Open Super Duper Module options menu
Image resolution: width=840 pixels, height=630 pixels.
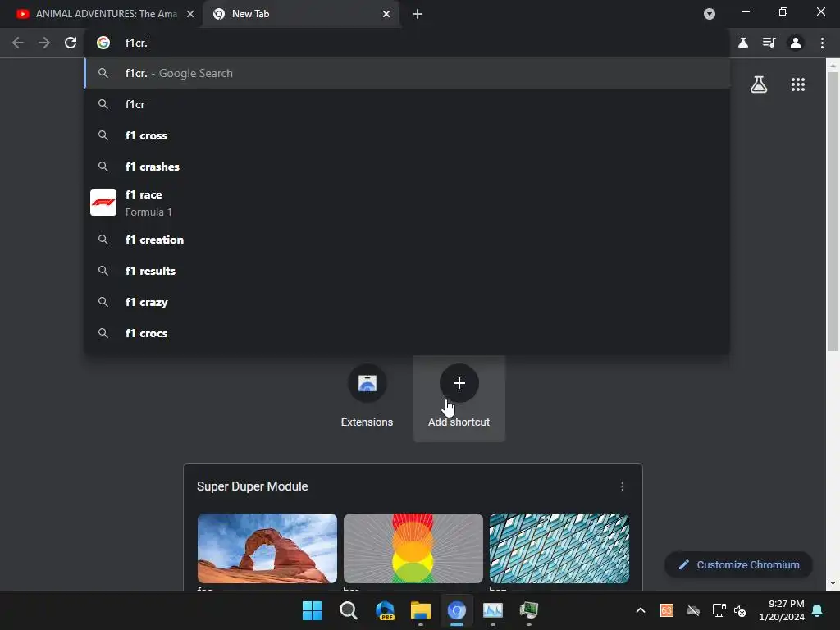[622, 486]
